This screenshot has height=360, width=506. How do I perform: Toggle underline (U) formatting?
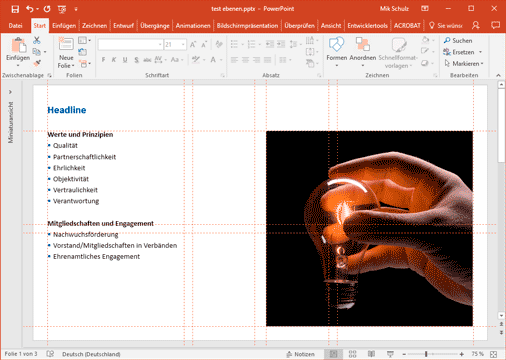coord(125,60)
